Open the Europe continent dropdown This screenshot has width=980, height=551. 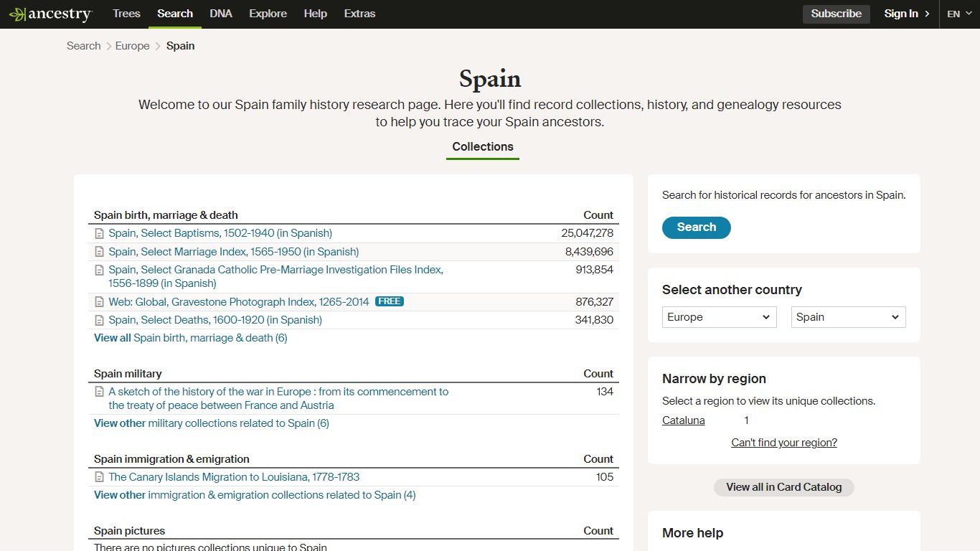coord(719,317)
